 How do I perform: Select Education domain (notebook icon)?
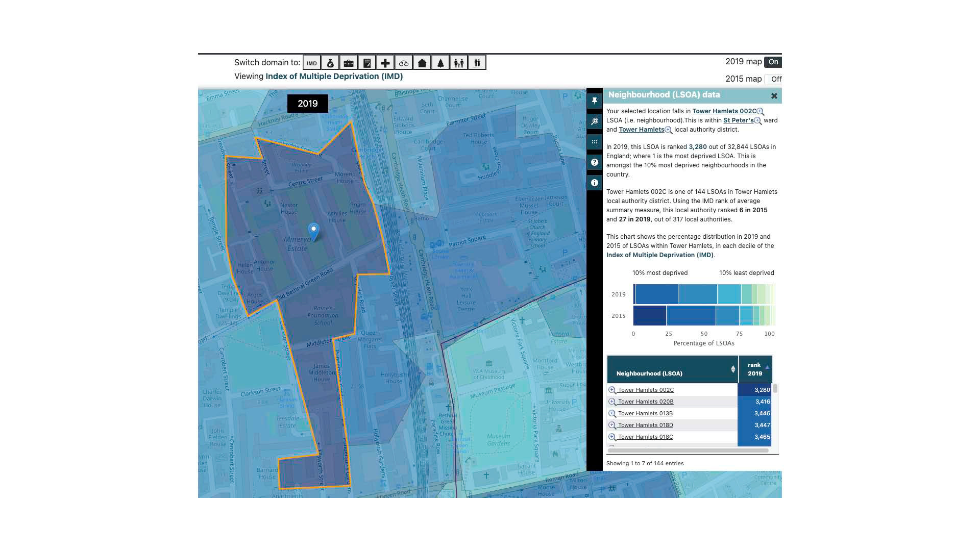pyautogui.click(x=367, y=63)
